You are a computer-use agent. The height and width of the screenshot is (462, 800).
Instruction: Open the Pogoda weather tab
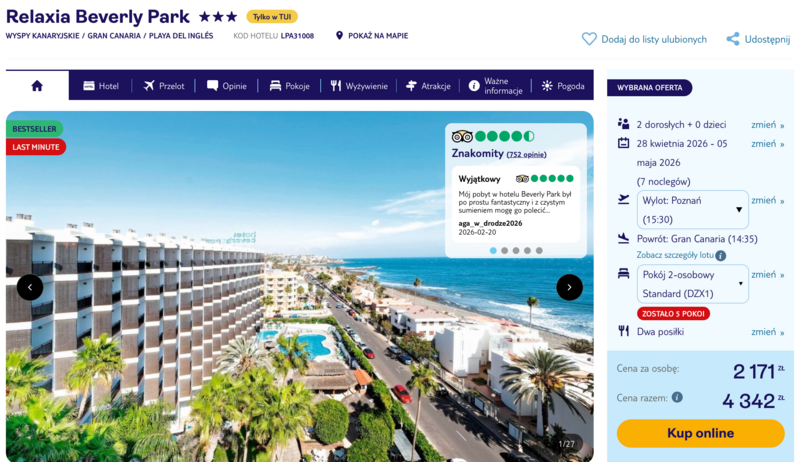[x=563, y=86]
